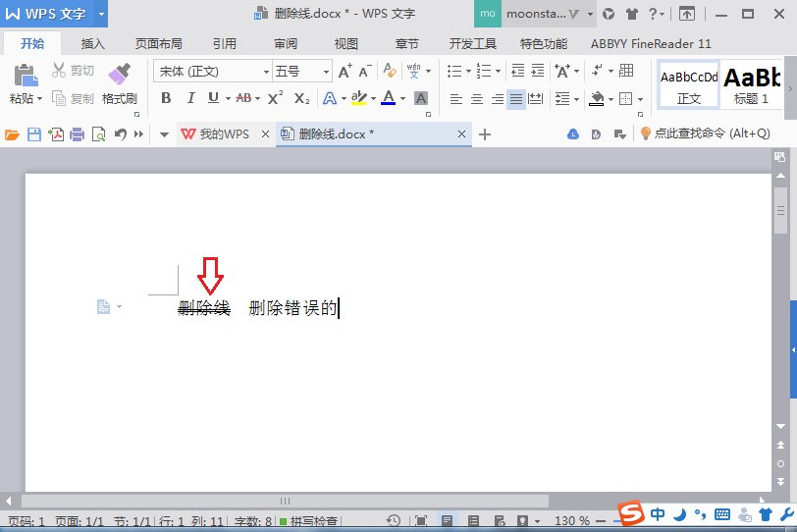Click the cloud sync icon

pyautogui.click(x=573, y=134)
